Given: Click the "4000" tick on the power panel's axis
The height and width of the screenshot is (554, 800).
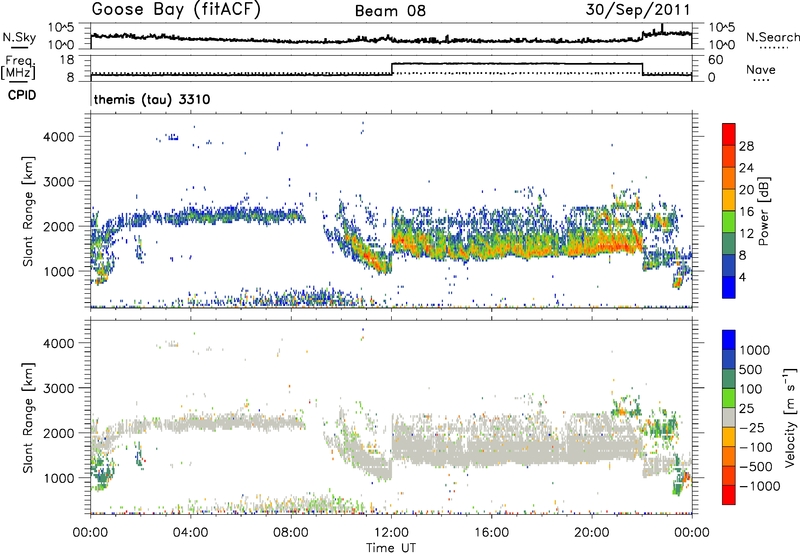Looking at the screenshot, I should pyautogui.click(x=58, y=137).
